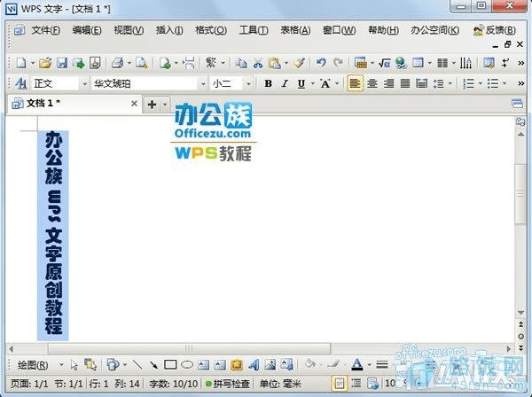Open the 文件(F) menu

point(46,30)
